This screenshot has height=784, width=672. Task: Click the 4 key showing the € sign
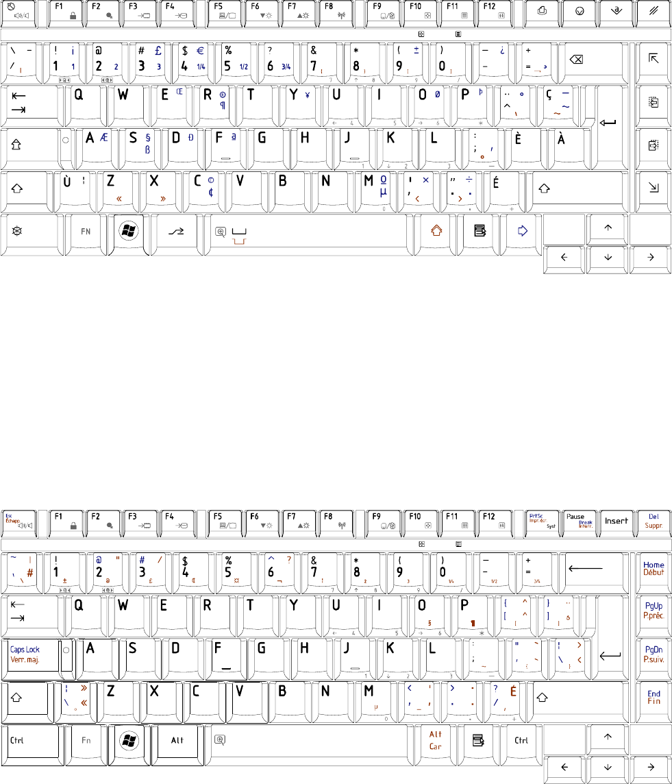[x=193, y=63]
